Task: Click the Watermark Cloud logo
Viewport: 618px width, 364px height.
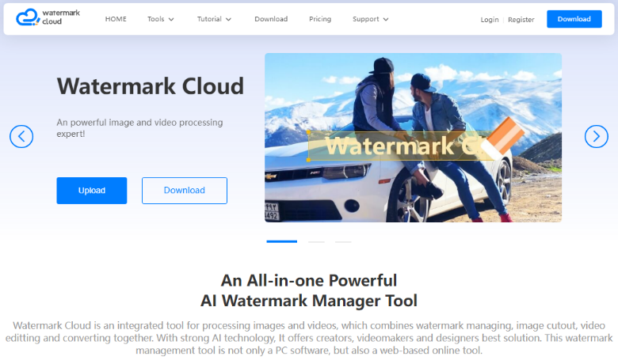Action: [48, 17]
